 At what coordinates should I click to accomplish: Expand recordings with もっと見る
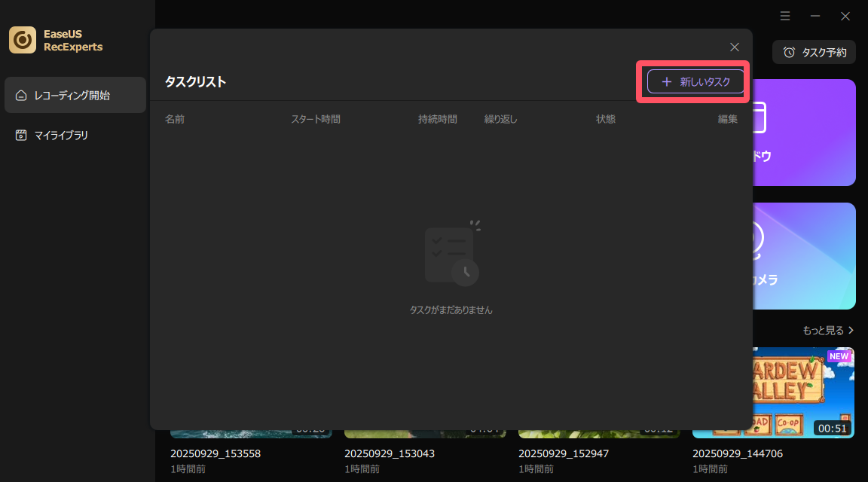[828, 331]
